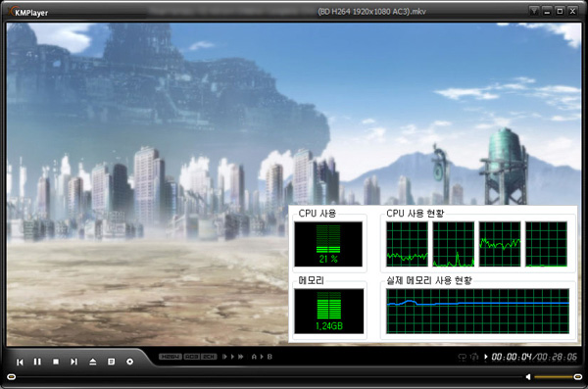Toggle the A-B repeat section control
Image resolution: width=588 pixels, height=389 pixels.
click(x=262, y=357)
